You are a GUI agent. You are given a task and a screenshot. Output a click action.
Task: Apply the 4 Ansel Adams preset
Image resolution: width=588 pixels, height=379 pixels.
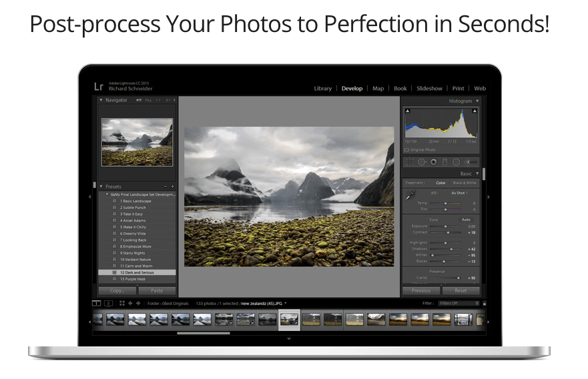pyautogui.click(x=137, y=220)
